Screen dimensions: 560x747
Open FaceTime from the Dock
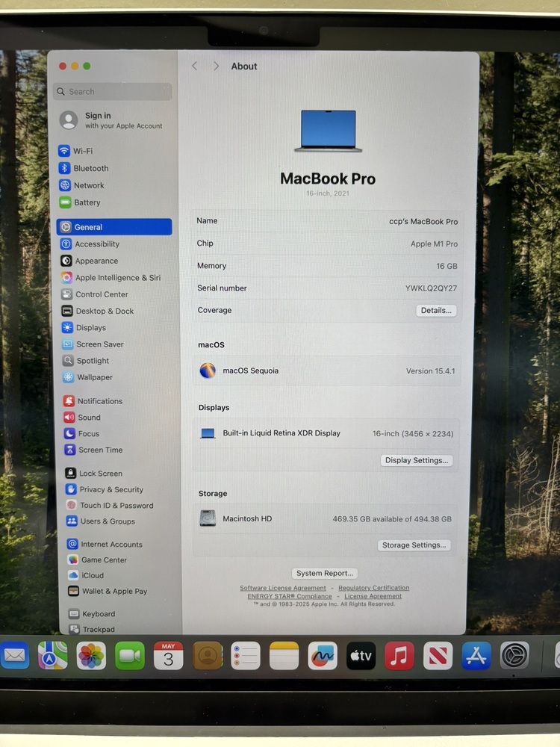[x=129, y=656]
